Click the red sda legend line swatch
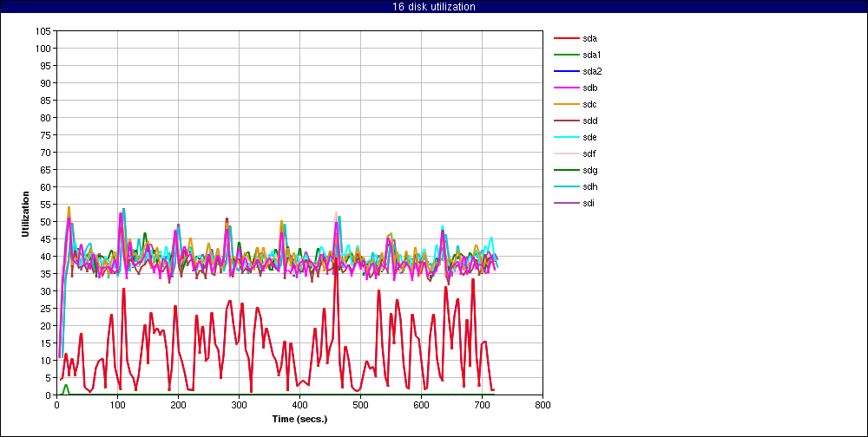Image resolution: width=868 pixels, height=437 pixels. (x=566, y=39)
